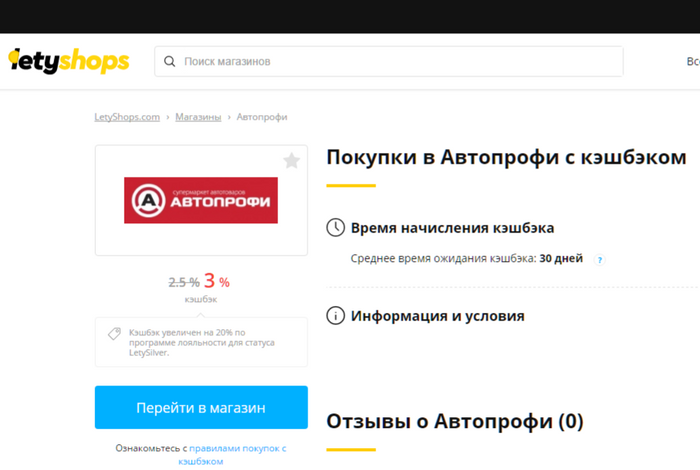Click the clock icon beside Время начисления кэшбэка

pos(335,228)
